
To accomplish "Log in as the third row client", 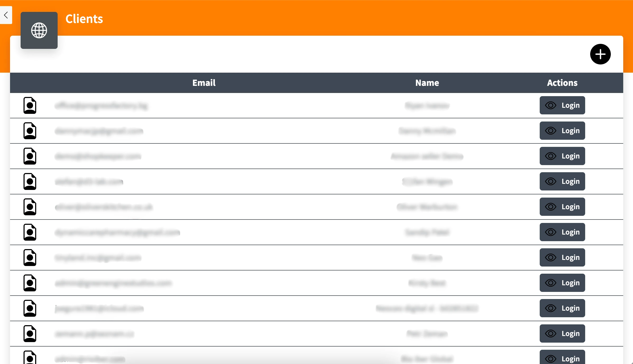I will 562,156.
